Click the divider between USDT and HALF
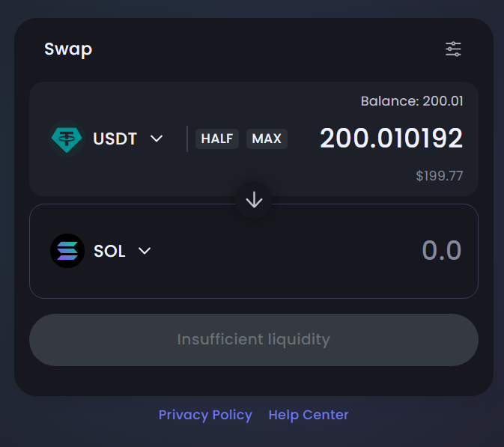 coord(187,139)
